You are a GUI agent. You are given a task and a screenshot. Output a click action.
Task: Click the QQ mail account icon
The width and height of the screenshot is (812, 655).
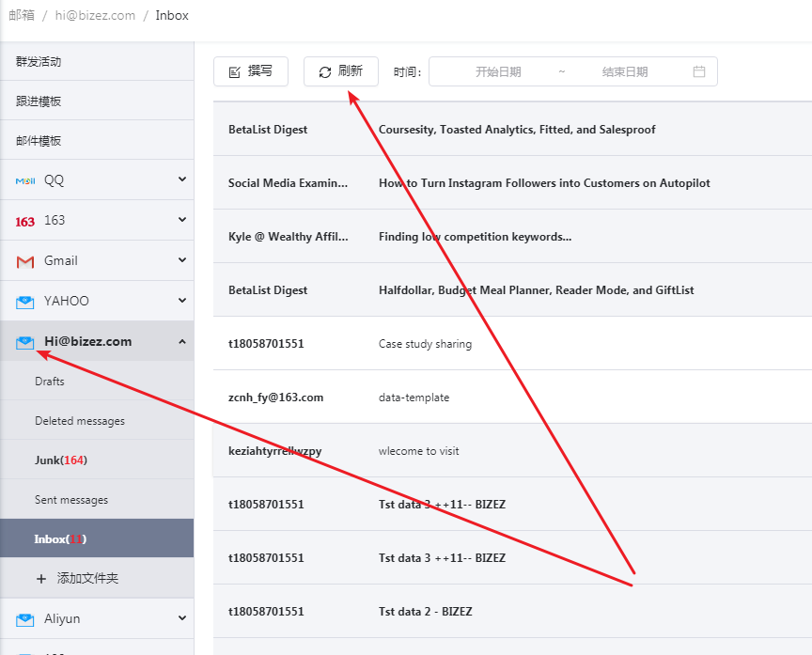point(25,180)
